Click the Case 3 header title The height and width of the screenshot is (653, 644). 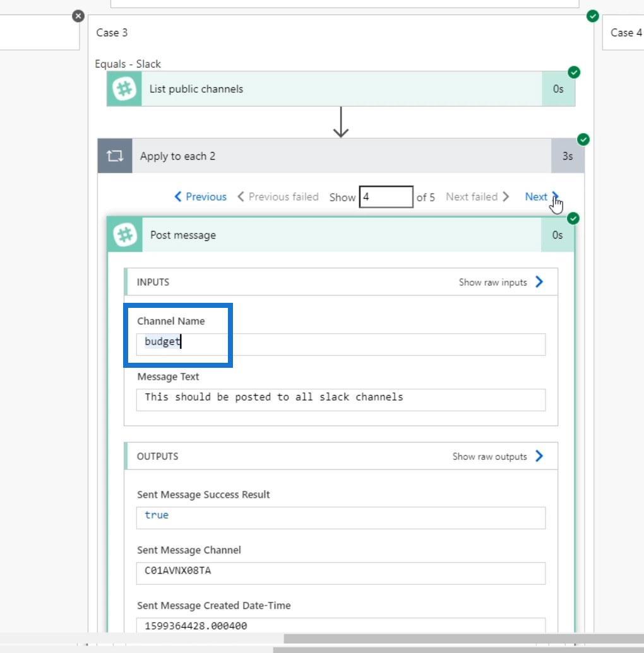pyautogui.click(x=112, y=32)
